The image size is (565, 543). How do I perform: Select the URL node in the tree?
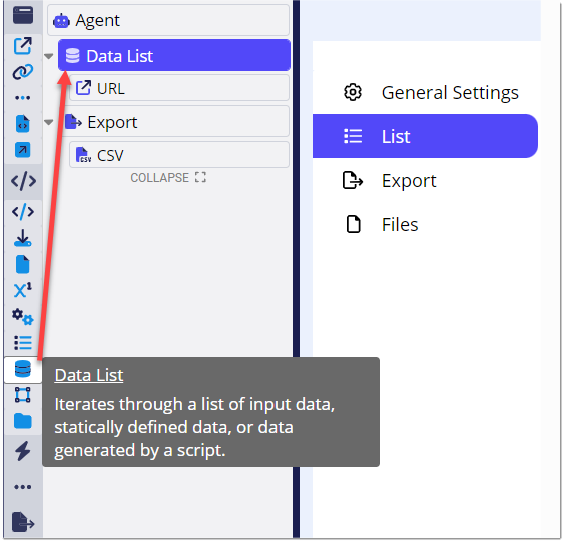[x=179, y=88]
